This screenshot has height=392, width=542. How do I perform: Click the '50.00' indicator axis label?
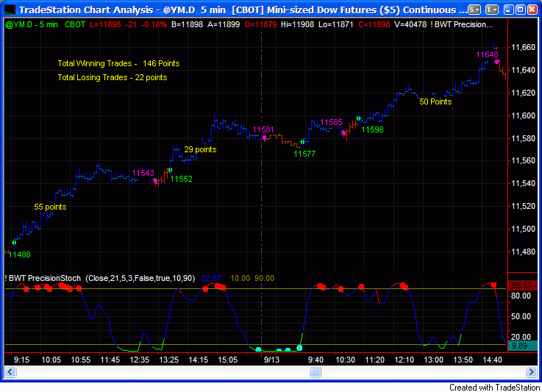pyautogui.click(x=521, y=316)
